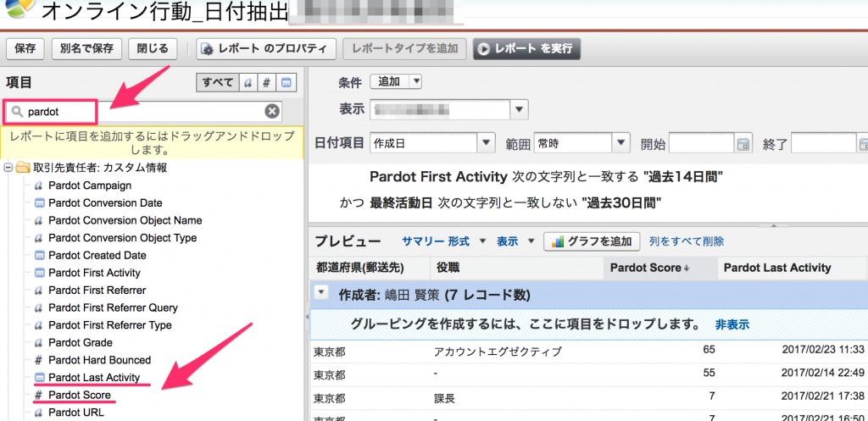The width and height of the screenshot is (868, 421).
Task: Open the 追加 dropdown arrow
Action: pyautogui.click(x=416, y=82)
